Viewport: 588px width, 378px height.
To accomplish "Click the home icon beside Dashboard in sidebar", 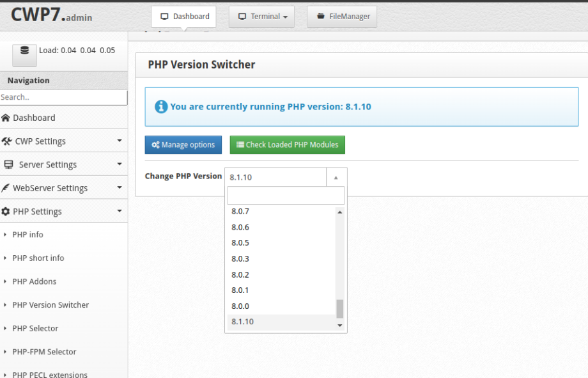I will (7, 118).
